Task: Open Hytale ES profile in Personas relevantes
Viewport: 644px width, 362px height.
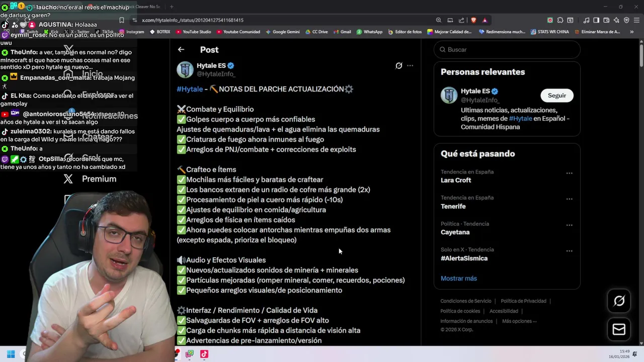Action: [x=475, y=91]
